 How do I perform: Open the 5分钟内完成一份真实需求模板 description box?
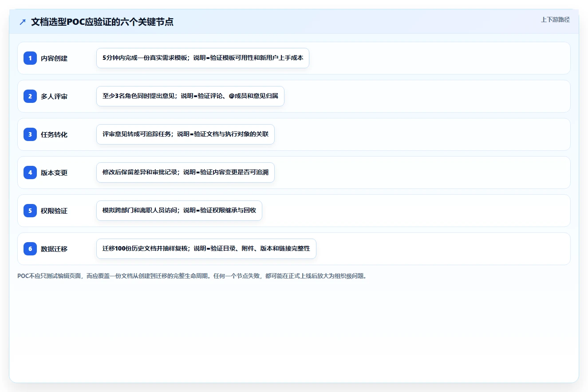coord(203,58)
